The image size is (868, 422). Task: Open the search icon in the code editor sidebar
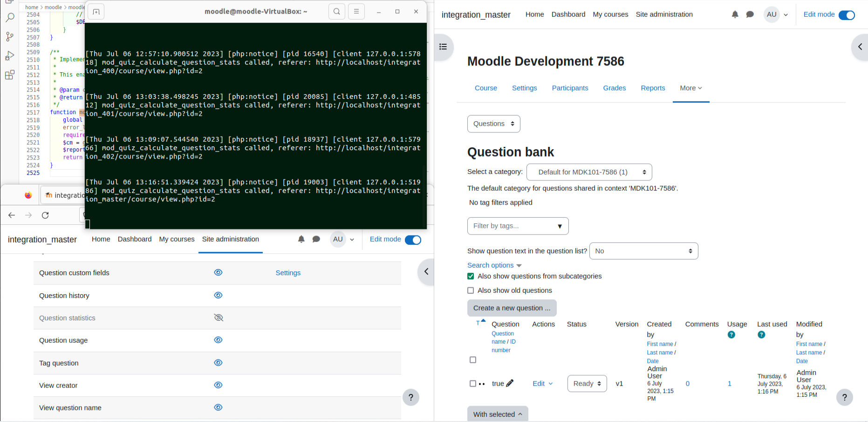click(9, 18)
